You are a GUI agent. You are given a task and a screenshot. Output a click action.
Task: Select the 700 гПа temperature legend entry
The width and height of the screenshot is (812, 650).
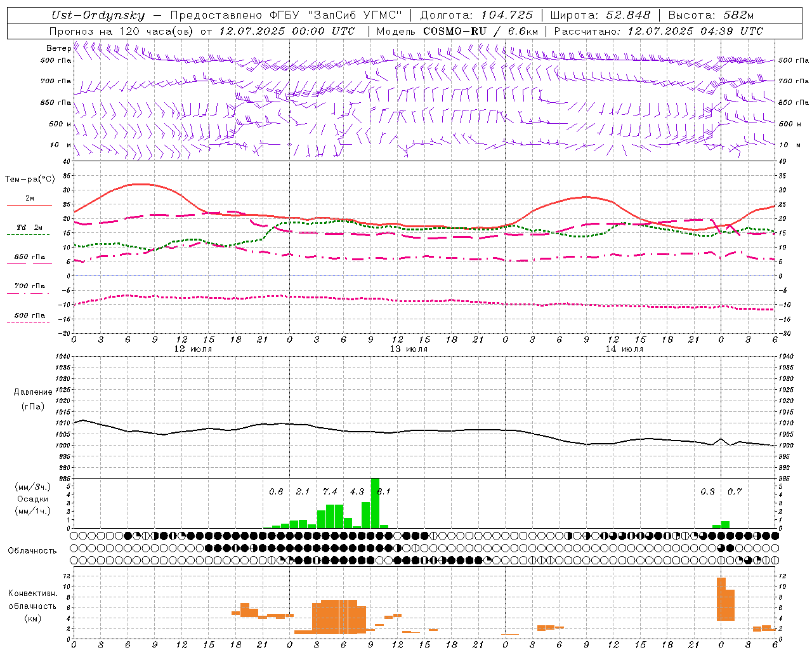tap(30, 286)
